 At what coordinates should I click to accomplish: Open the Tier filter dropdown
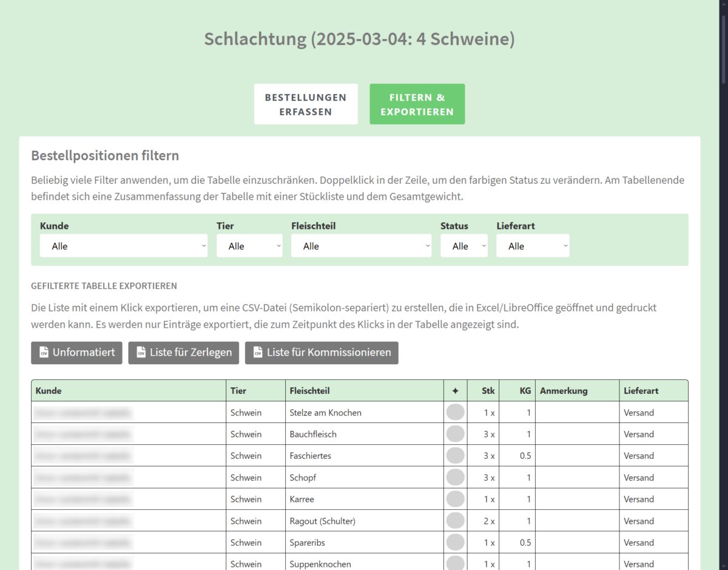(249, 245)
